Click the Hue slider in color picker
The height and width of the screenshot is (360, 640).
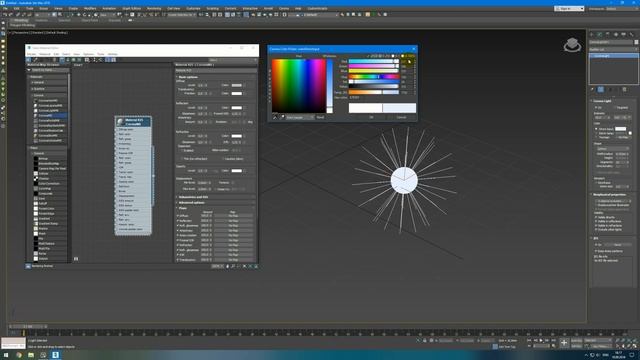[x=373, y=76]
